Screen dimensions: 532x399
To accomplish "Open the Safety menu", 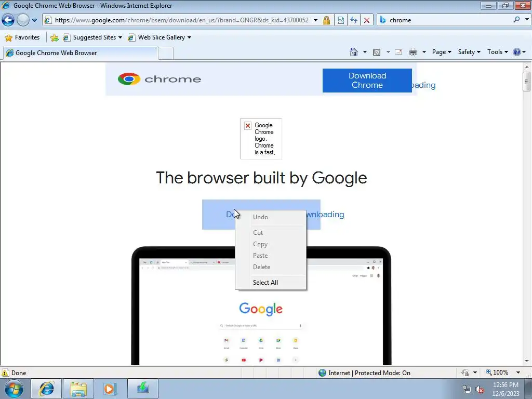I will coord(469,52).
